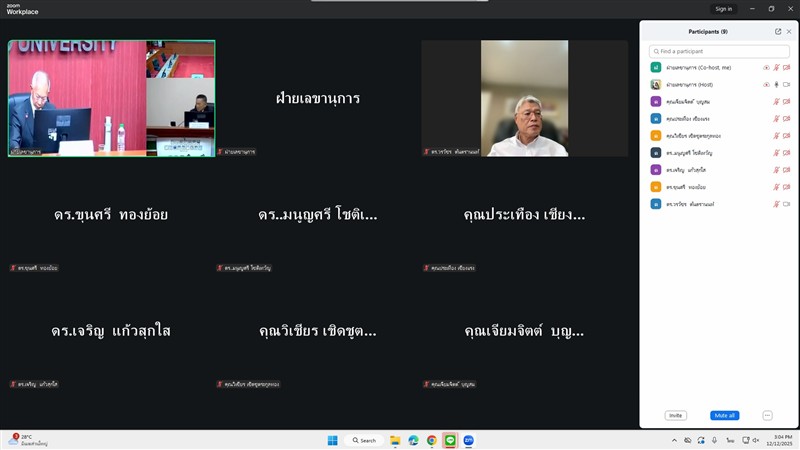
Task: Expand the system tray hidden icons chevron
Action: (x=672, y=440)
